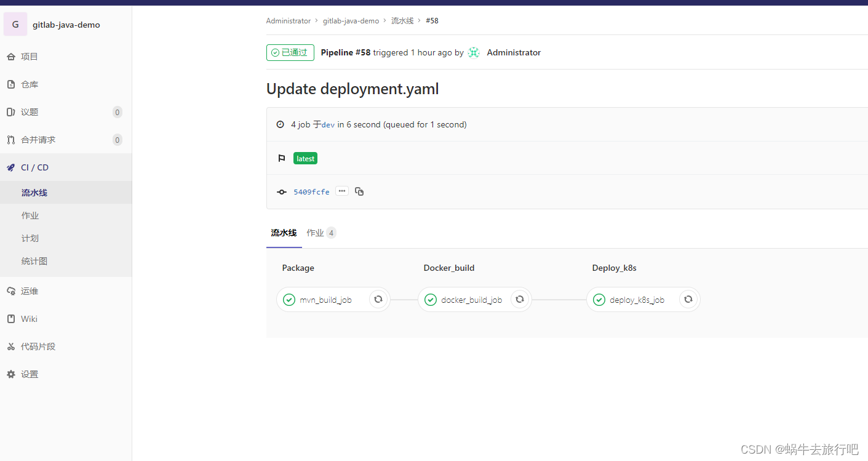
Task: Open the 代码片段 snippets icon
Action: [10, 346]
